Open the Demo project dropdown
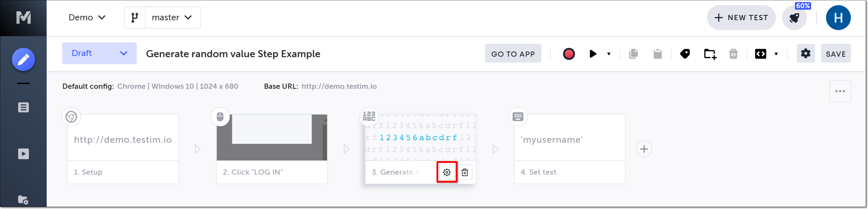Screen dimensions: 868x209 [x=87, y=18]
